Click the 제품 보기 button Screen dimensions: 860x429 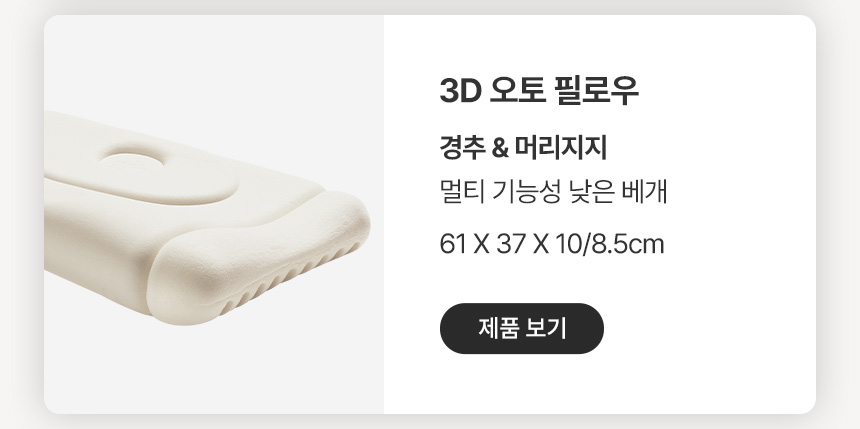pos(522,328)
